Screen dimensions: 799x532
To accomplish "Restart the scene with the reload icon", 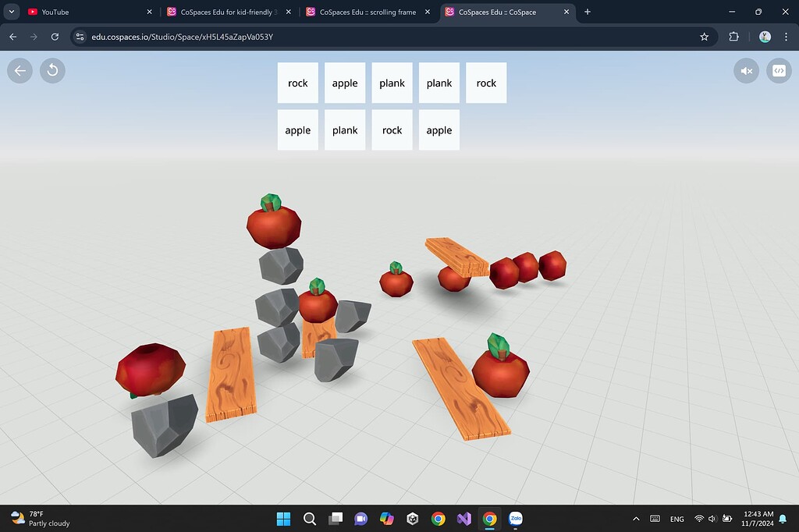I will 51,71.
